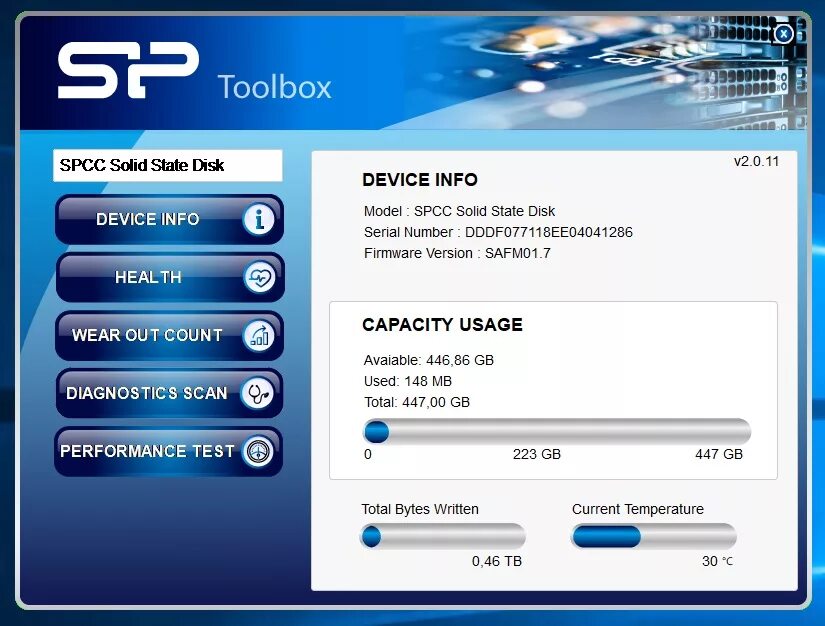This screenshot has height=626, width=825.
Task: Open the DEVICE INFO section
Action: [169, 219]
